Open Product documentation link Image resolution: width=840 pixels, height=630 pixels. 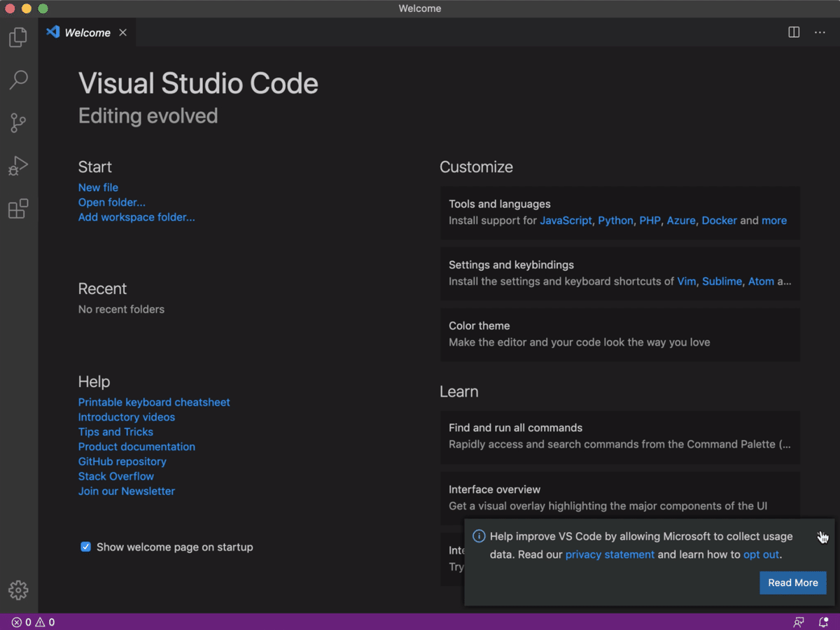pos(136,447)
